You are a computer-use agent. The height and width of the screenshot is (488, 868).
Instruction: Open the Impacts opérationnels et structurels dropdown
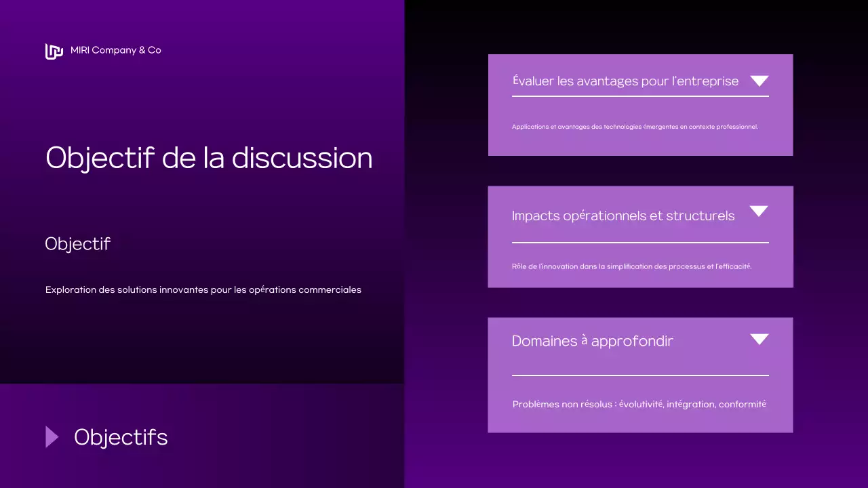759,211
